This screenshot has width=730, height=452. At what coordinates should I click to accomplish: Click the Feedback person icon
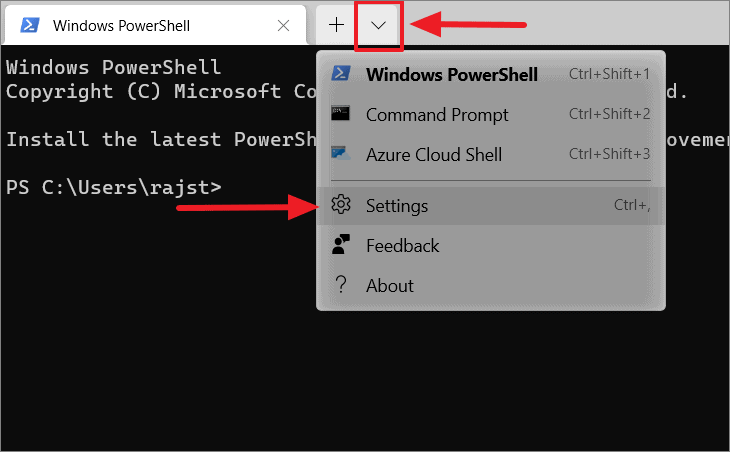(x=341, y=244)
